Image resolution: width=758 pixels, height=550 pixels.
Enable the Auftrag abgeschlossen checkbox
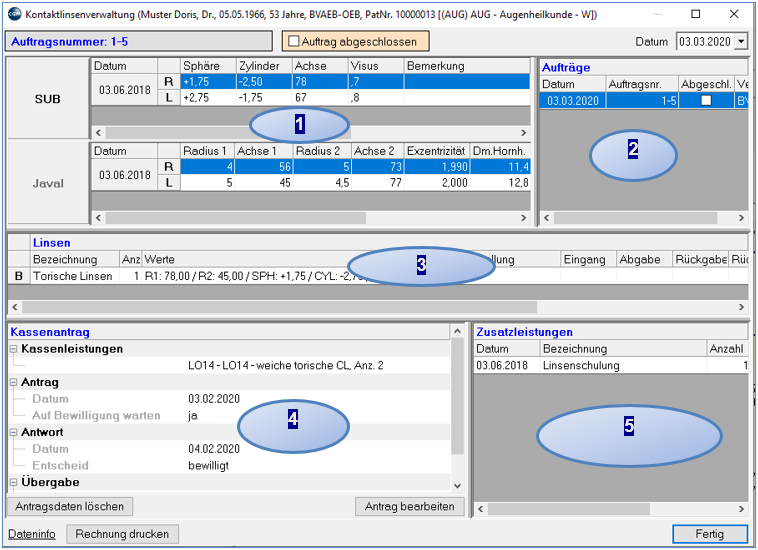click(x=293, y=41)
